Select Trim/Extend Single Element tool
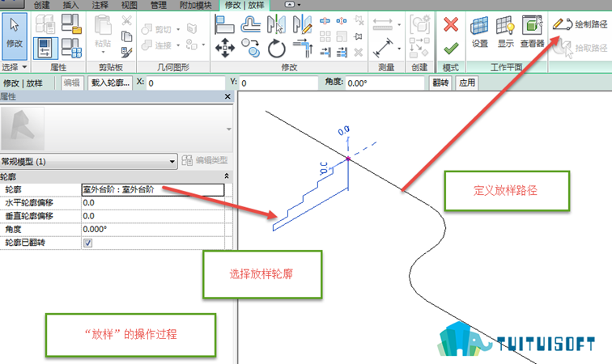This screenshot has width=612, height=364. click(x=325, y=52)
